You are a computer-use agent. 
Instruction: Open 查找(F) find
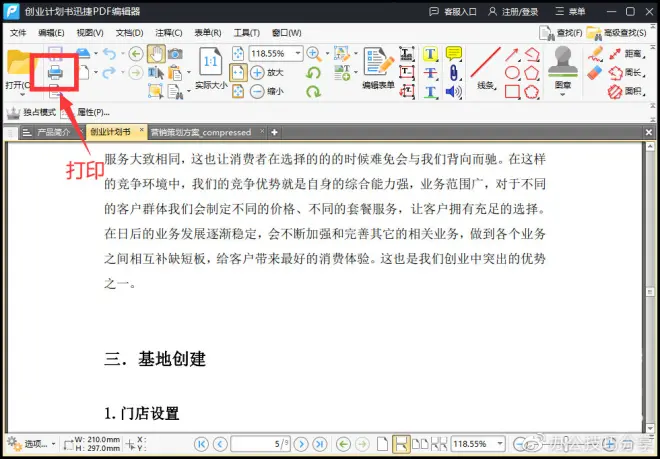click(x=561, y=33)
